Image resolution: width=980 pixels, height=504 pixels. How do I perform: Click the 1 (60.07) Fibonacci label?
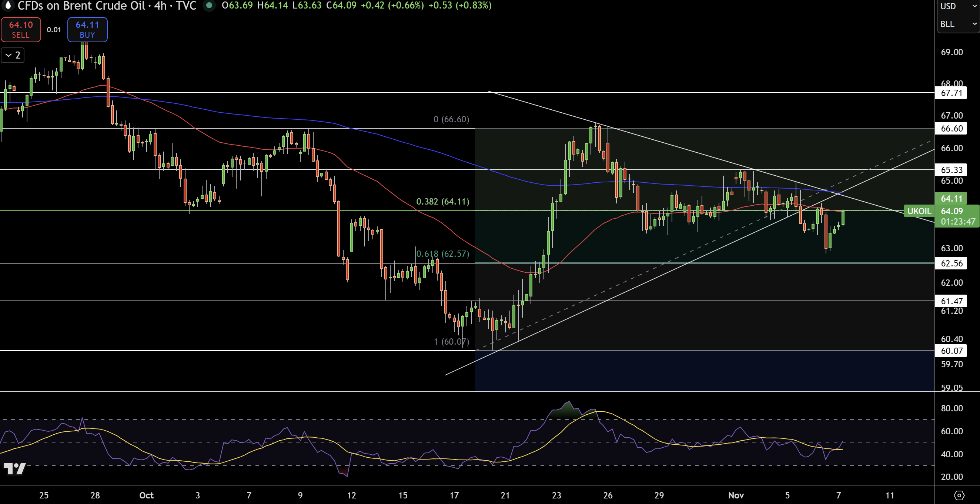pos(451,341)
